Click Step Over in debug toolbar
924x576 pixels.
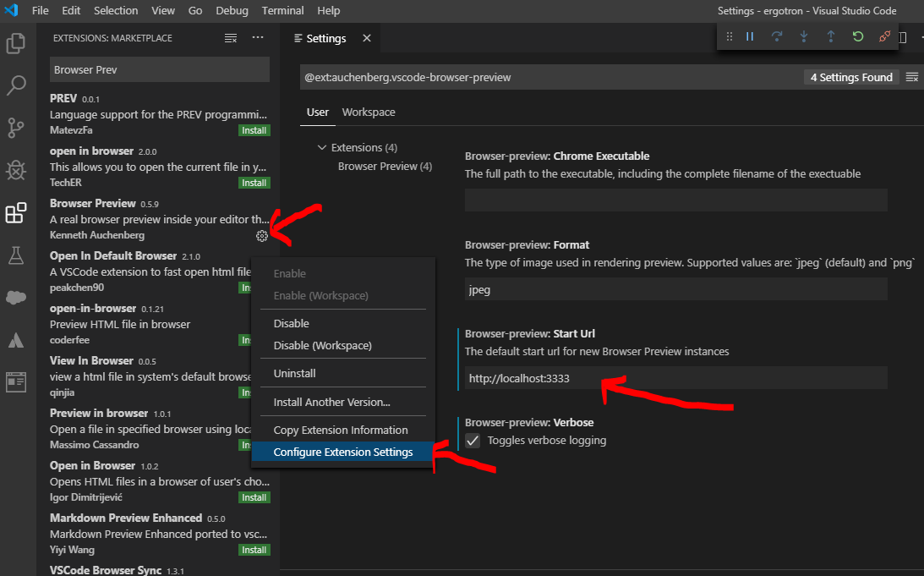(777, 36)
